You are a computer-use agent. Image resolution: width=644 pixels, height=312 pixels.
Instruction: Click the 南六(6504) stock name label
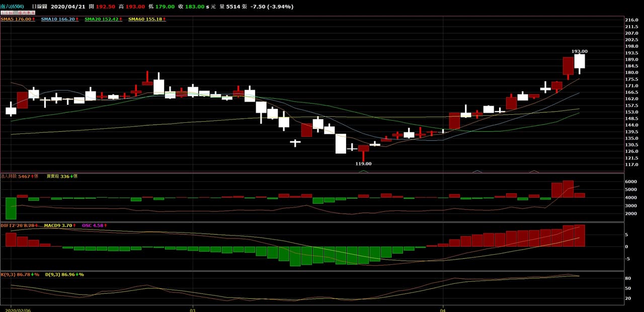pyautogui.click(x=13, y=7)
